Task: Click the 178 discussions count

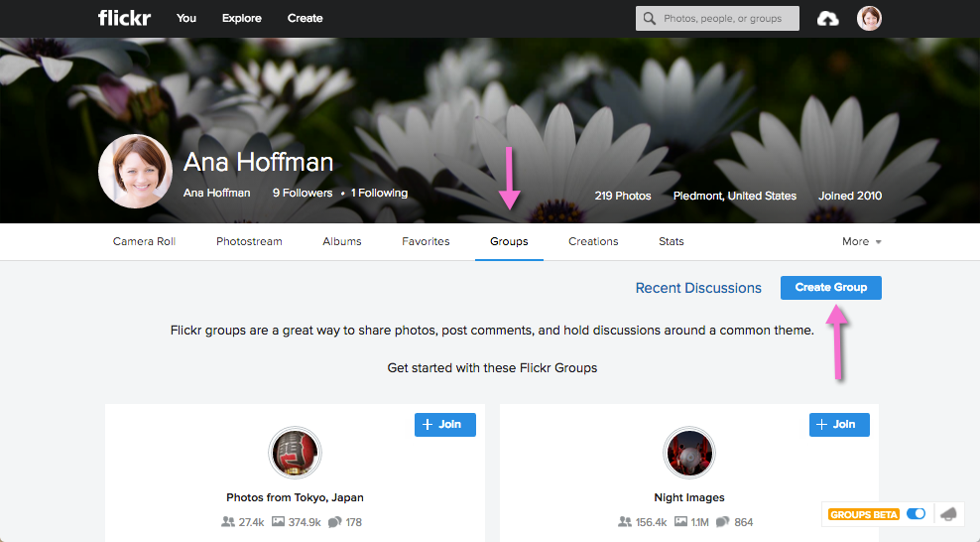Action: (x=354, y=522)
